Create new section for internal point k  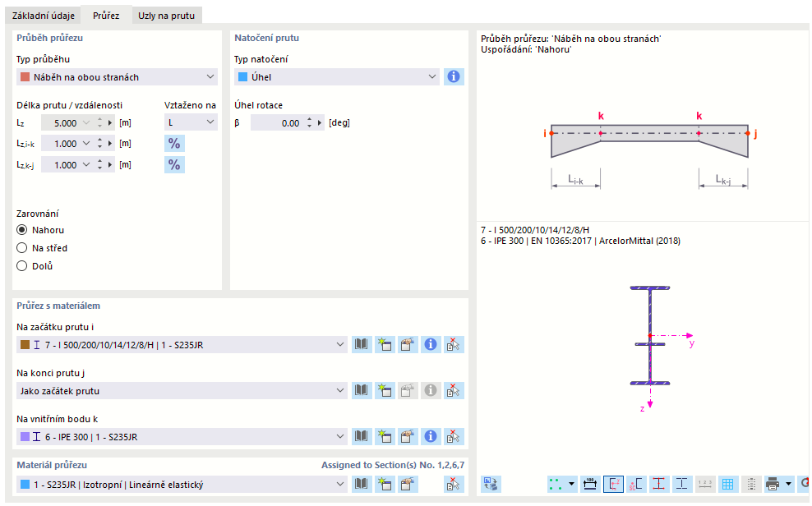(385, 437)
